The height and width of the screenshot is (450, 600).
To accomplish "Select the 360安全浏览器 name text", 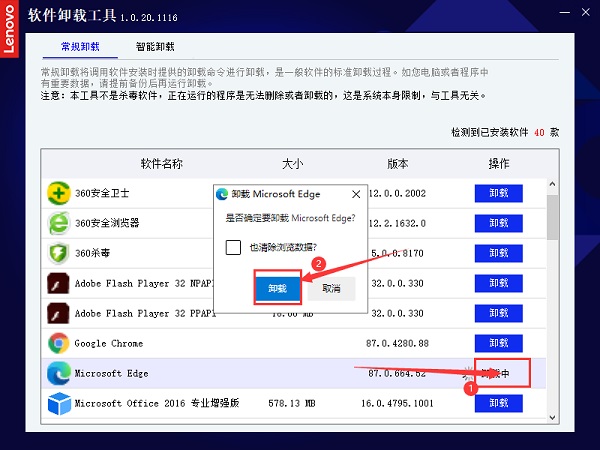I will point(107,223).
